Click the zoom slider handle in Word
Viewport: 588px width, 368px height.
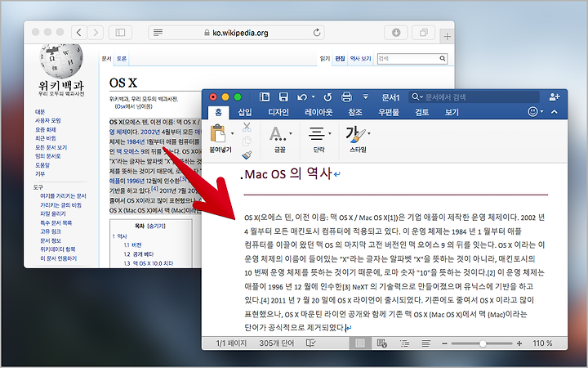pos(483,343)
